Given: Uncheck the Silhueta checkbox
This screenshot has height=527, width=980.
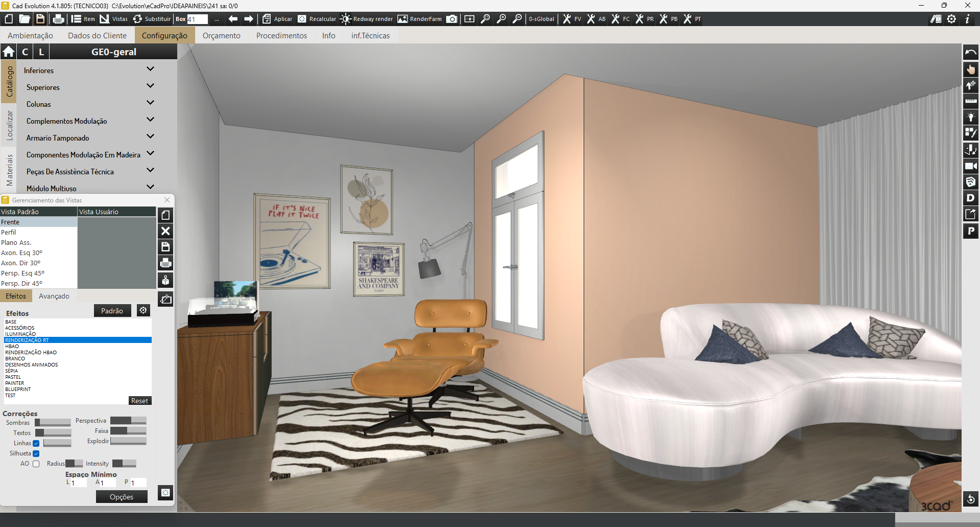Looking at the screenshot, I should coord(36,453).
